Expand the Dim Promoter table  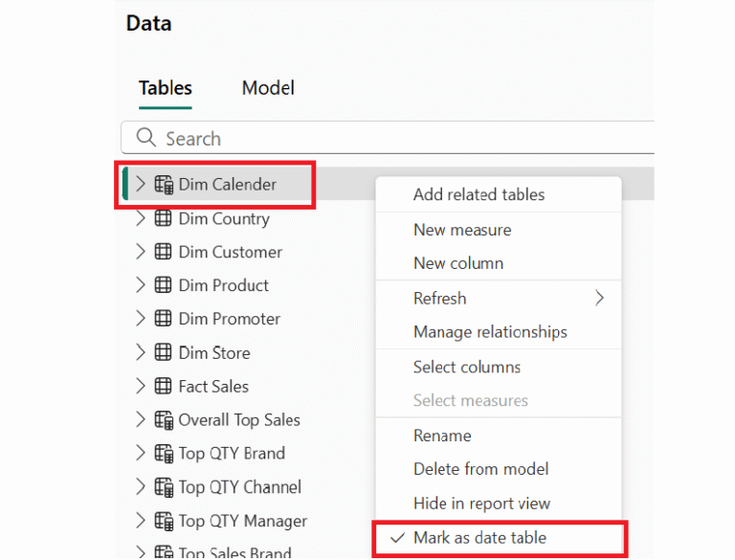(x=140, y=319)
